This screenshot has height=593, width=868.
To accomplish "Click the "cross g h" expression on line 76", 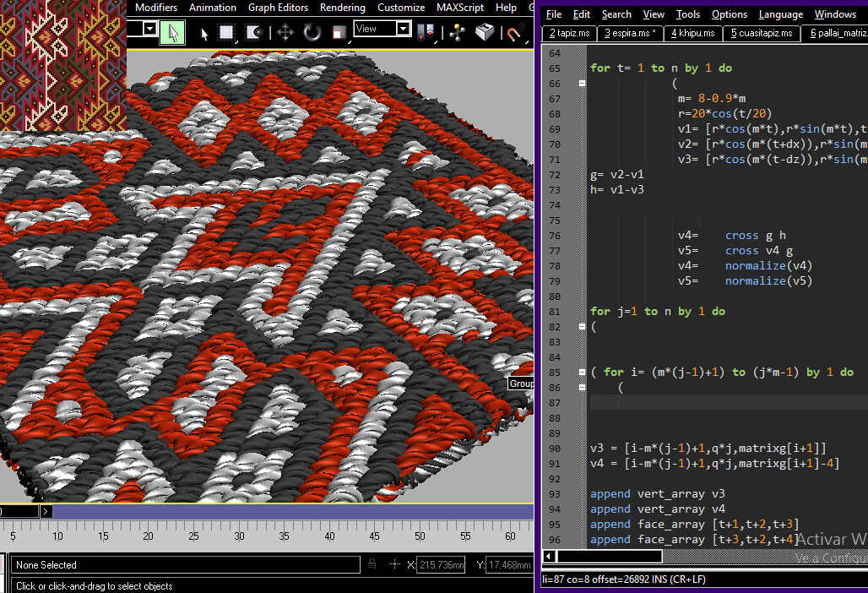I will pyautogui.click(x=755, y=236).
